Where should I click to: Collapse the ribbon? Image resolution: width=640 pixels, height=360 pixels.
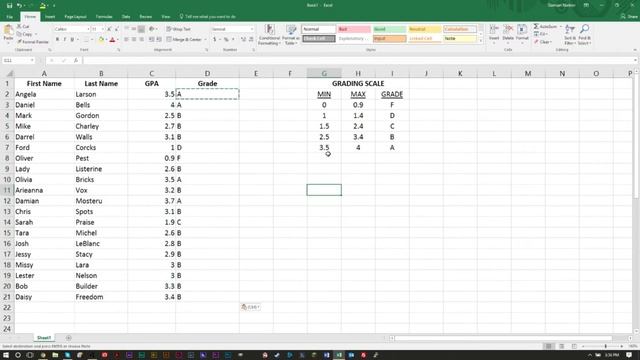(x=635, y=50)
